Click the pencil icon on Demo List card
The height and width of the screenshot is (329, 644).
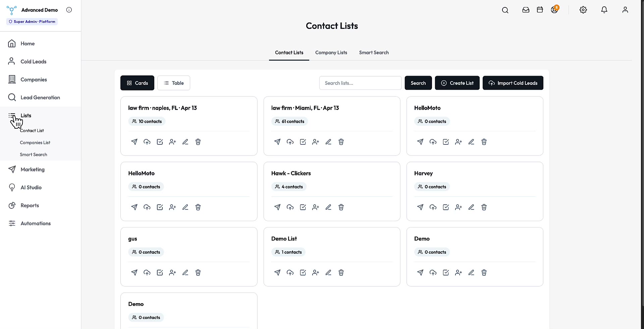tap(328, 272)
